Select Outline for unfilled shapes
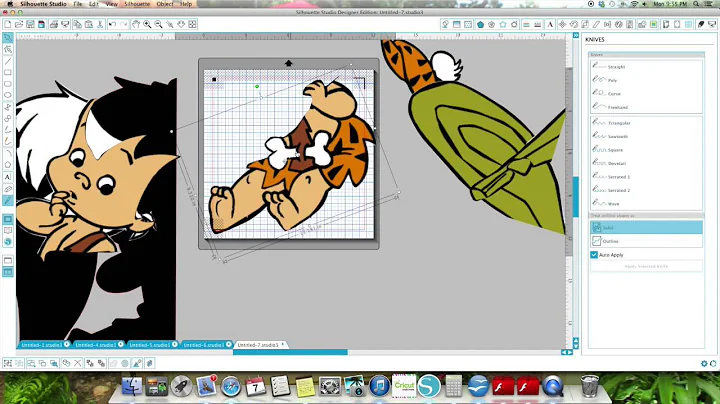This screenshot has width=720, height=404. (x=646, y=241)
